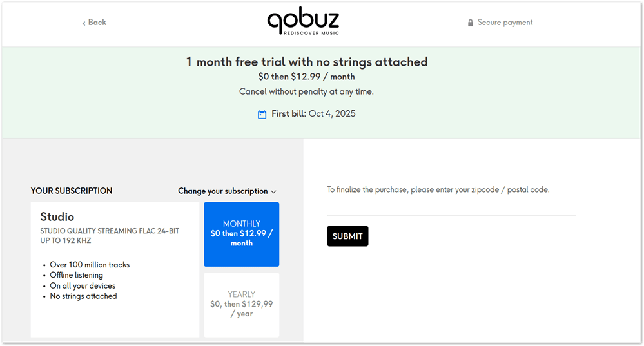Click the Over 100 million tracks bullet

click(x=90, y=265)
